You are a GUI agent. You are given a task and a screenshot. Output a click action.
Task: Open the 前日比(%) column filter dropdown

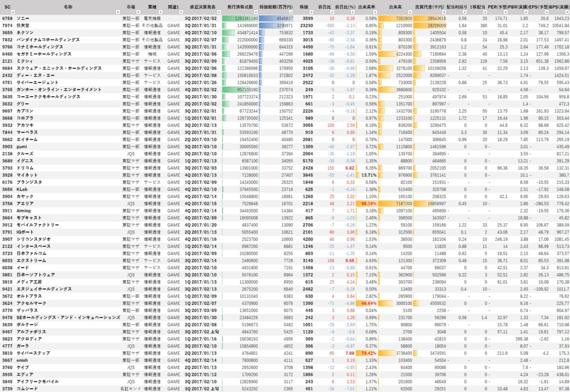point(352,12)
